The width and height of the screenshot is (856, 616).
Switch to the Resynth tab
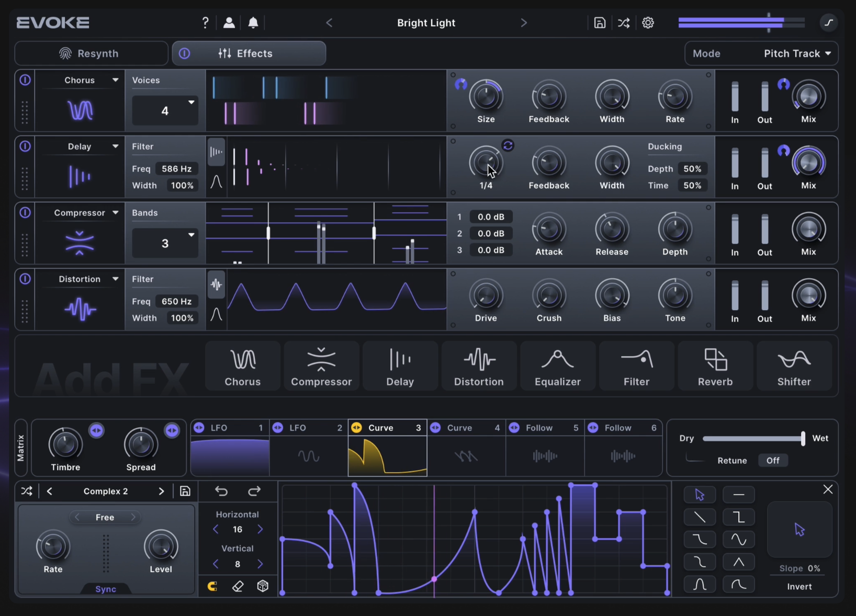[91, 54]
